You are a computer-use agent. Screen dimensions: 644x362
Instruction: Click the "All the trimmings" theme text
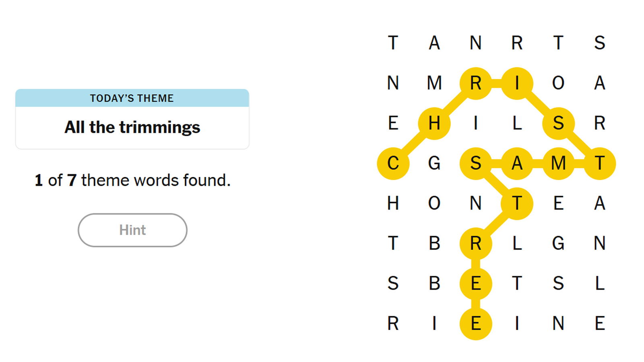pos(132,127)
